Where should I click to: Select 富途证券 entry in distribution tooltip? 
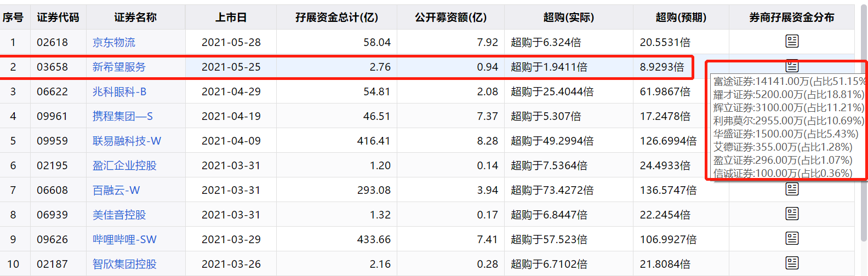(789, 82)
